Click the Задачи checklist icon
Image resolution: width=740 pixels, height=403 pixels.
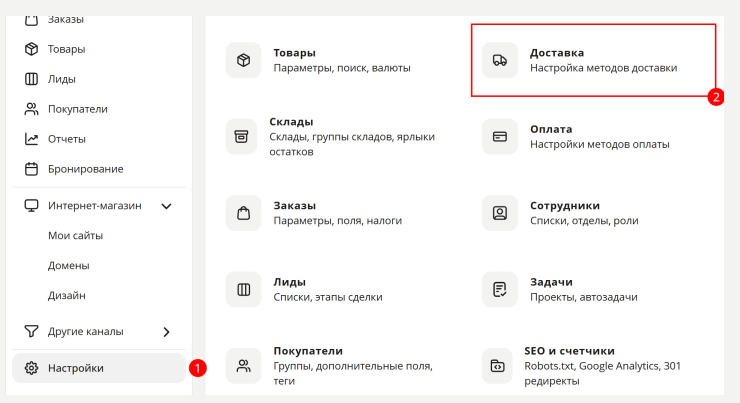pyautogui.click(x=500, y=289)
